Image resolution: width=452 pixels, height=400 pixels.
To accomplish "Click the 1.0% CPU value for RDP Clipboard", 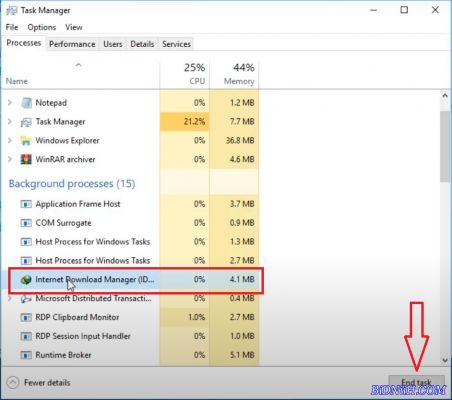I will [196, 317].
